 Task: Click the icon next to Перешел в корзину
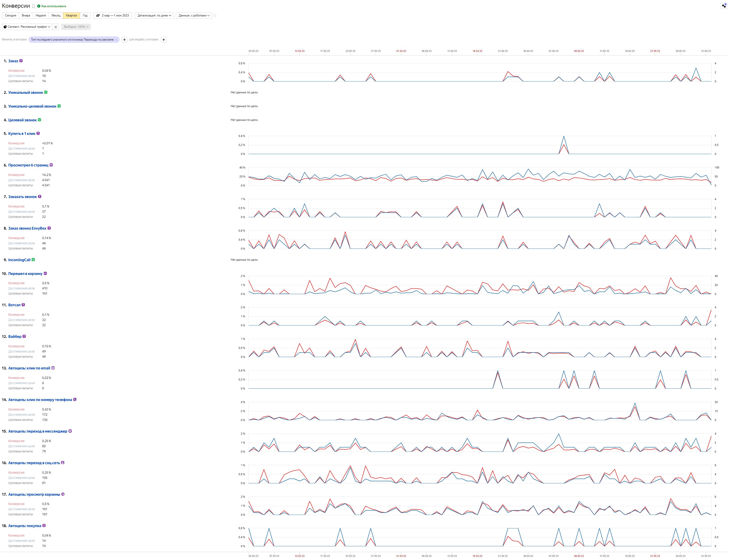[46, 273]
